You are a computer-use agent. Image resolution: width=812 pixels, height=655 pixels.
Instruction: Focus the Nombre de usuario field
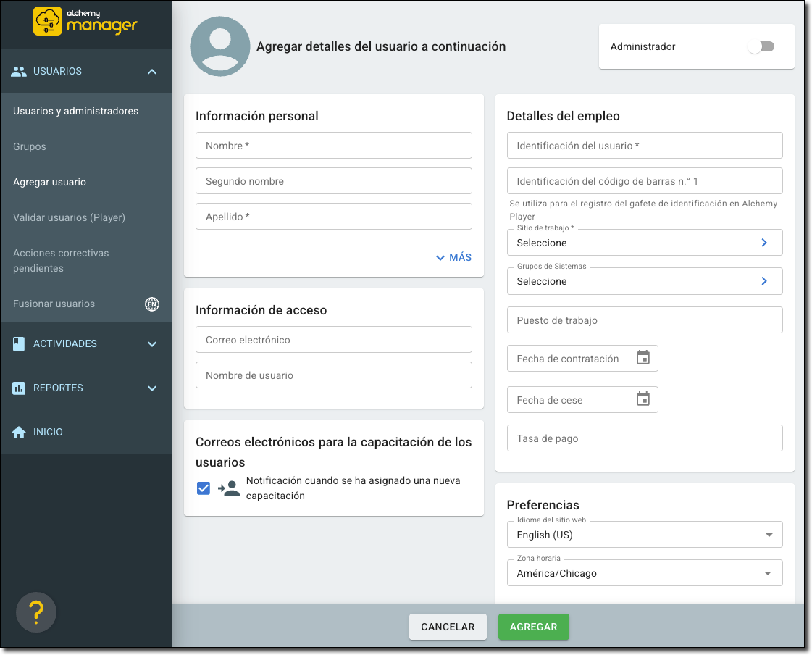333,375
